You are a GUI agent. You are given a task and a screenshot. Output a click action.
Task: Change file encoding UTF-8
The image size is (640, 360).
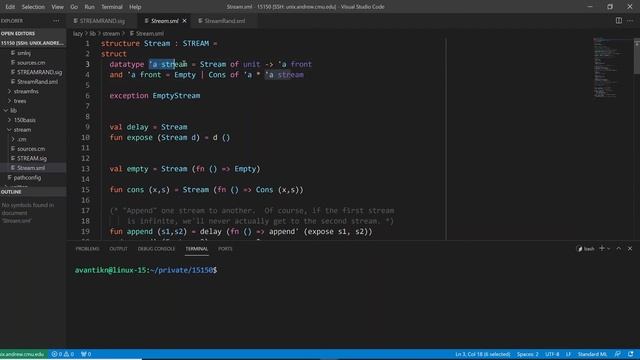point(552,354)
